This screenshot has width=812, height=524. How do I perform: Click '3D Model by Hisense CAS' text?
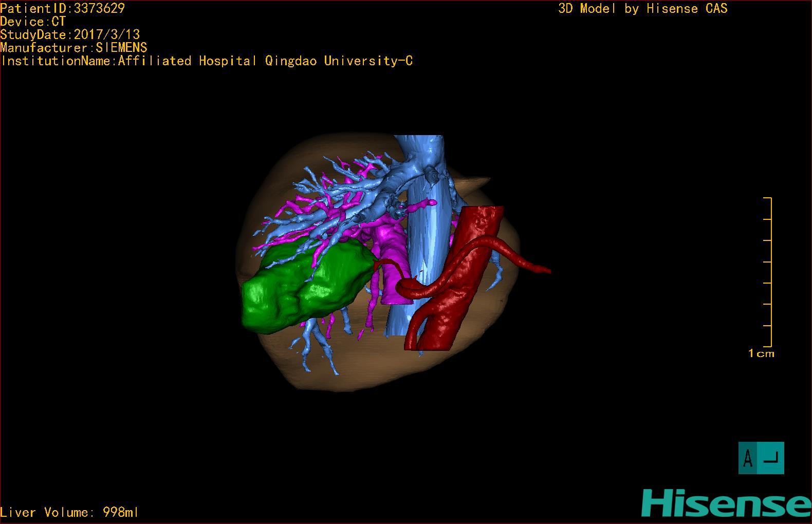click(643, 9)
